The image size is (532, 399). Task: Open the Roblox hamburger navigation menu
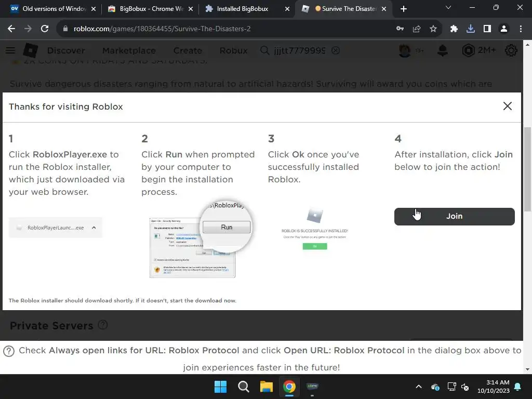tap(10, 50)
